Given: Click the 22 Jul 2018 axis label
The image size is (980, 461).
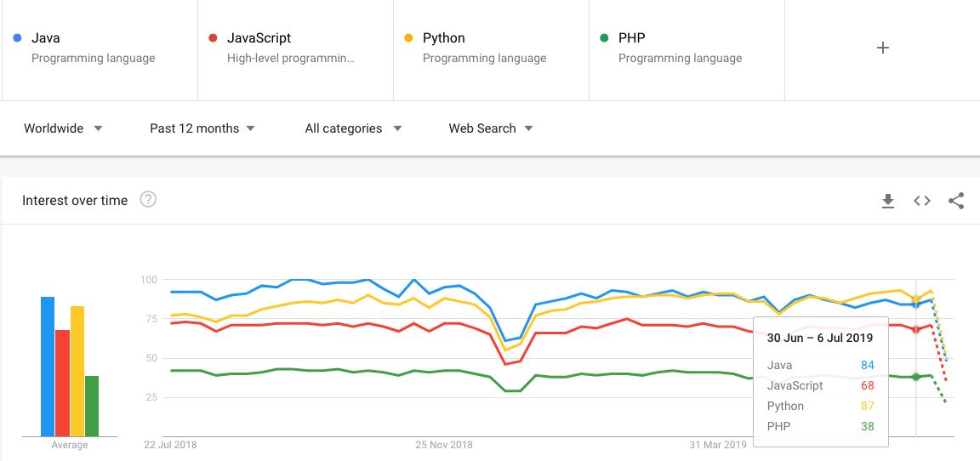Looking at the screenshot, I should [170, 446].
